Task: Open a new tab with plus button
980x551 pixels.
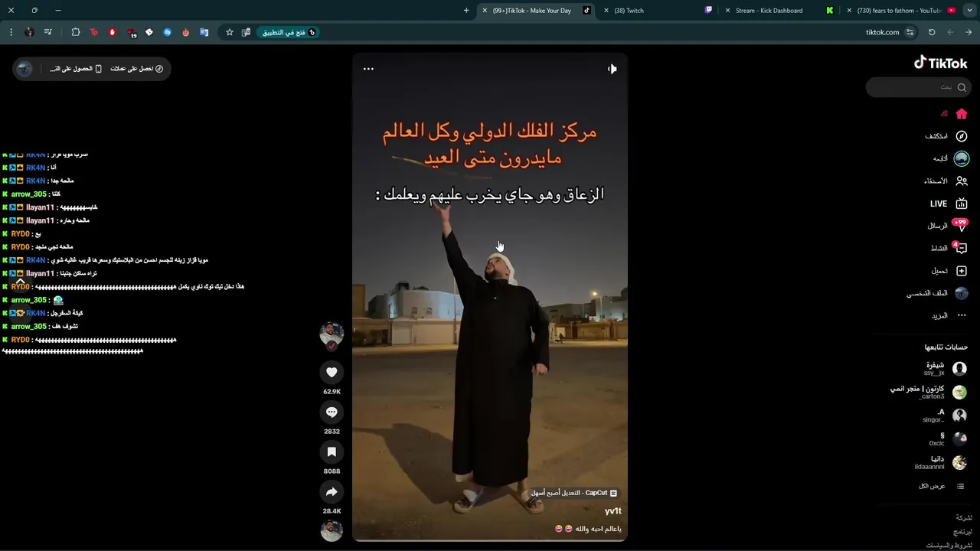Action: (466, 11)
